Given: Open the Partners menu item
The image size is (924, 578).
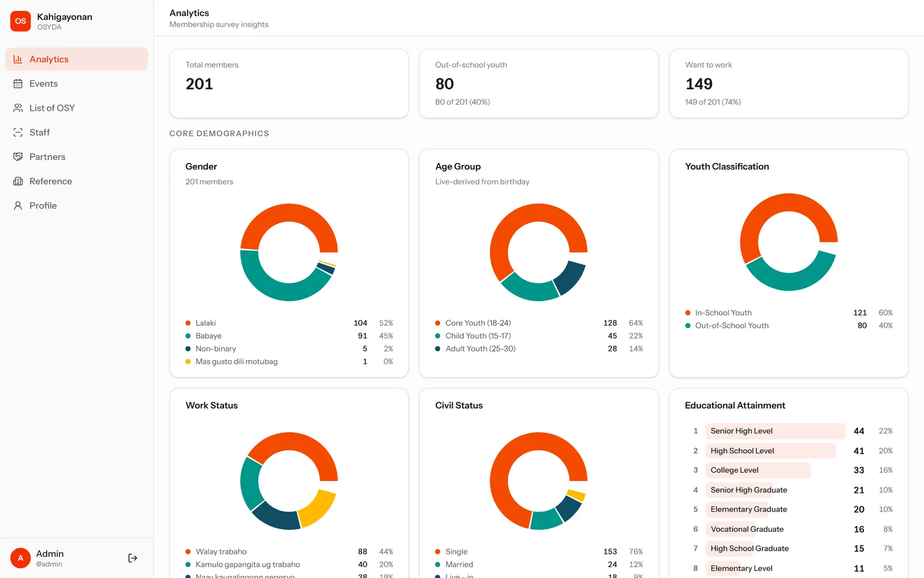Looking at the screenshot, I should click(77, 157).
